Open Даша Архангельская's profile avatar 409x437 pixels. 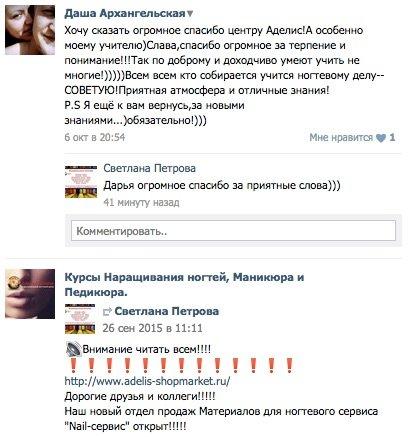30,30
